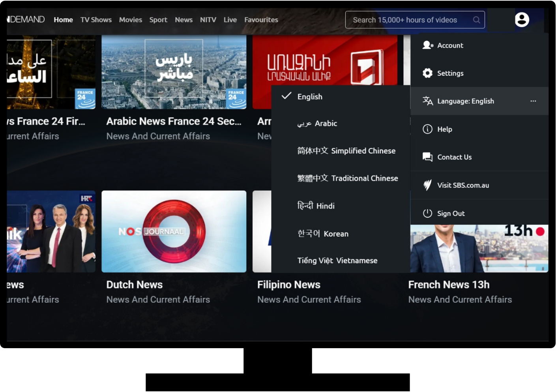Open the Armenian news red thumbnail
The width and height of the screenshot is (556, 392).
(325, 60)
